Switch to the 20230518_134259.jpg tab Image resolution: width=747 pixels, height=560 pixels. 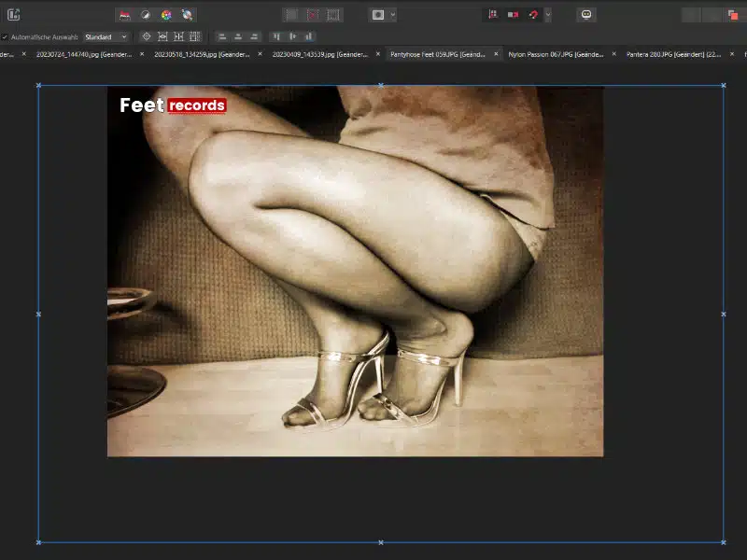194,54
